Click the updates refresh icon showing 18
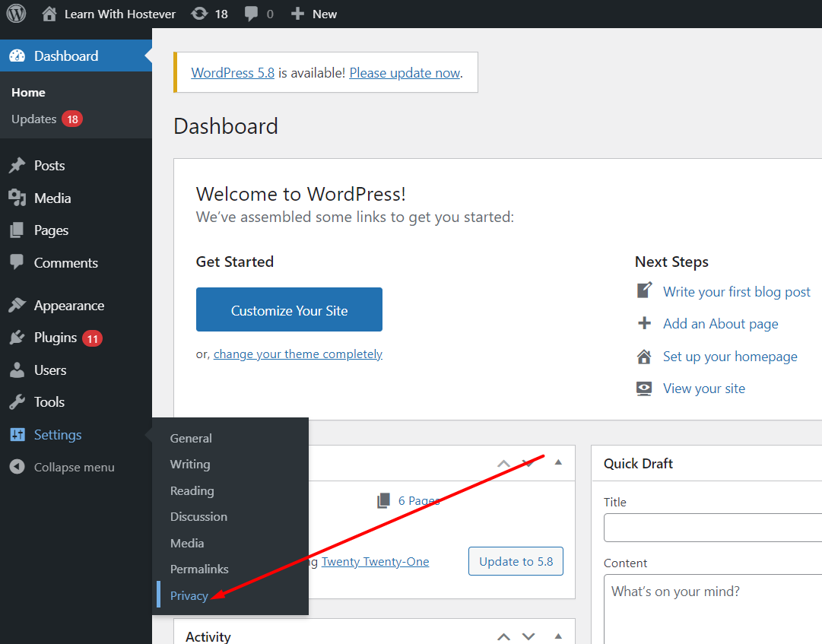 pos(199,14)
